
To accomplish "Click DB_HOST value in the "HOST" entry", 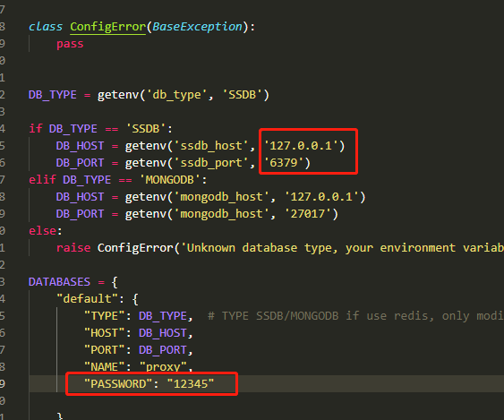I will click(163, 333).
